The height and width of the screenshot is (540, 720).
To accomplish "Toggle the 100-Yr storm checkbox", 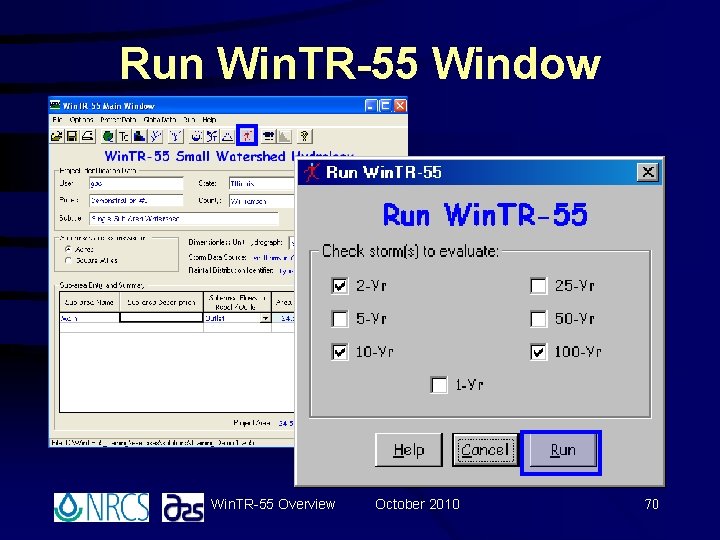I will coord(538,352).
